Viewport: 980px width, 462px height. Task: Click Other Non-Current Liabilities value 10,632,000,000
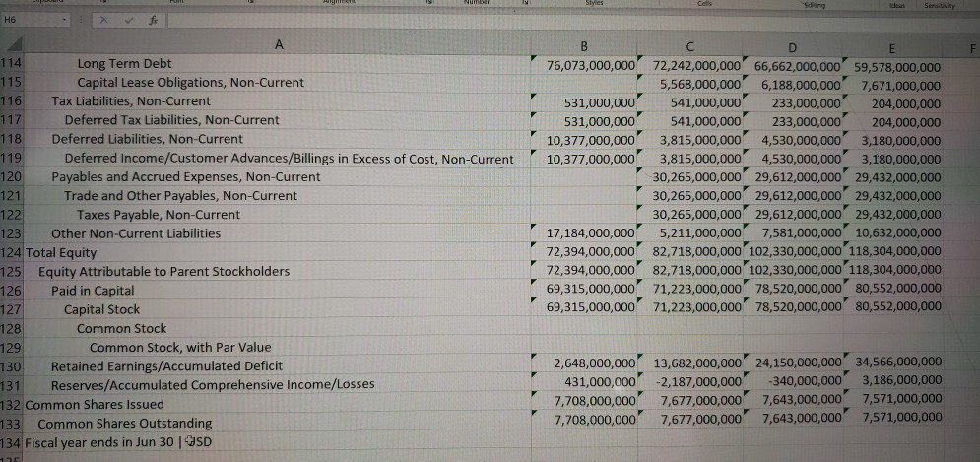point(897,233)
